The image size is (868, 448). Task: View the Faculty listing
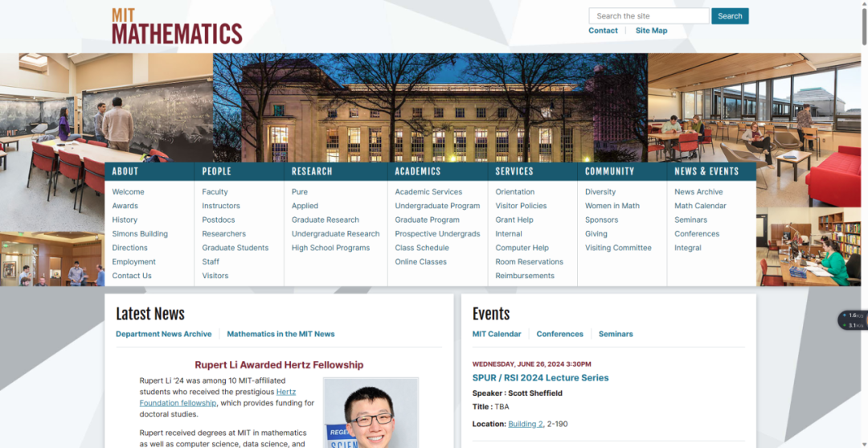tap(215, 191)
